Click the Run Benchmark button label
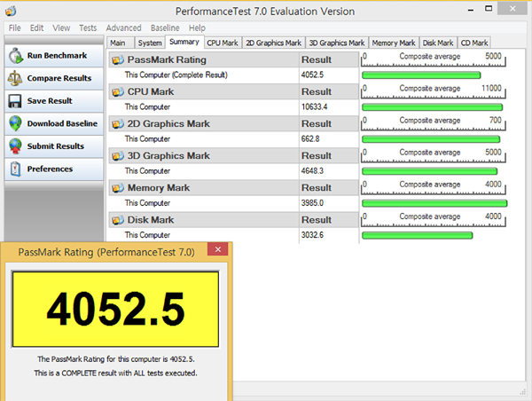Screen dimensions: 532x401 click(x=57, y=56)
